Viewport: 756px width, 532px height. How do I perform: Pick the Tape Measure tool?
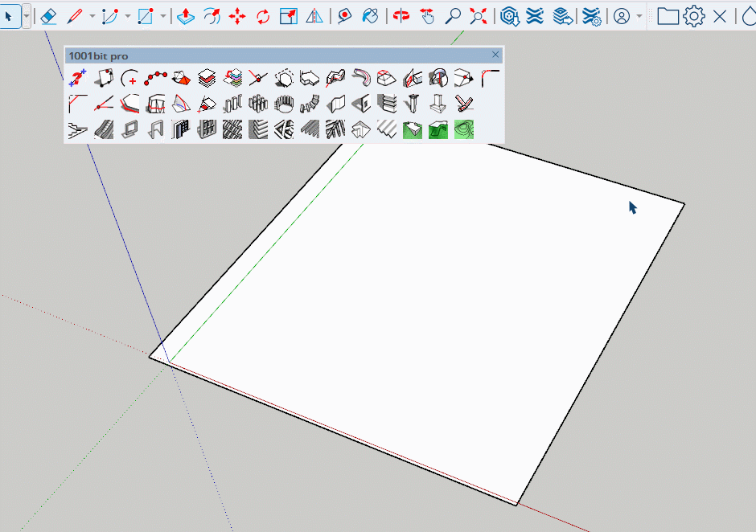344,16
